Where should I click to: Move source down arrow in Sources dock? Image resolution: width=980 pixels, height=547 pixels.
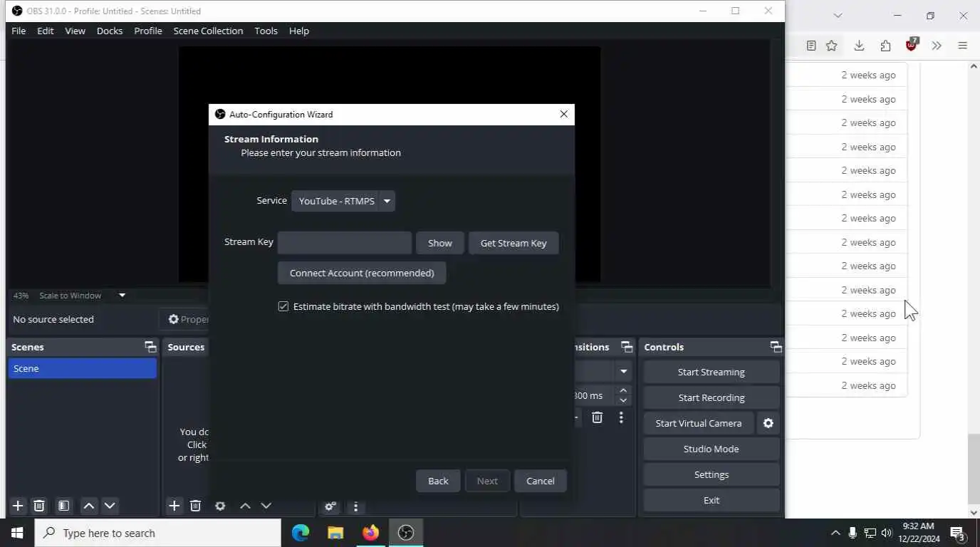coord(266,506)
